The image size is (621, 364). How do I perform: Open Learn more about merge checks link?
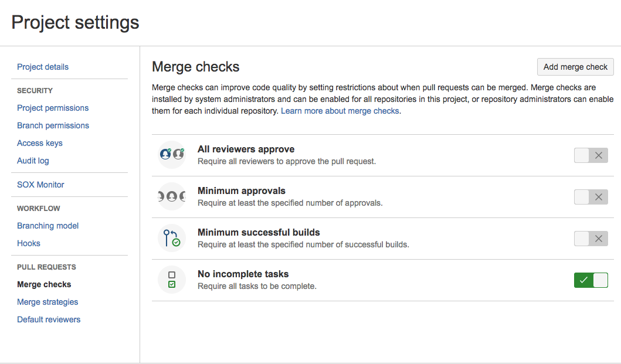point(340,111)
